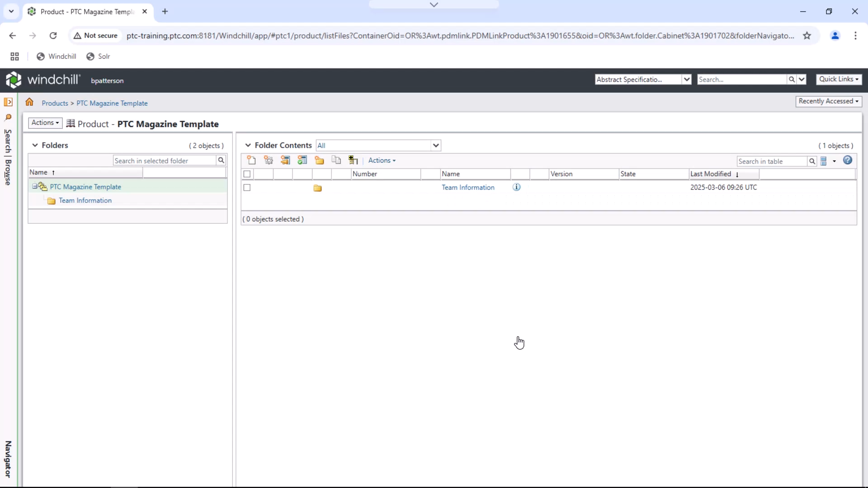Open help using the question mark icon
The width and height of the screenshot is (868, 488).
[848, 160]
